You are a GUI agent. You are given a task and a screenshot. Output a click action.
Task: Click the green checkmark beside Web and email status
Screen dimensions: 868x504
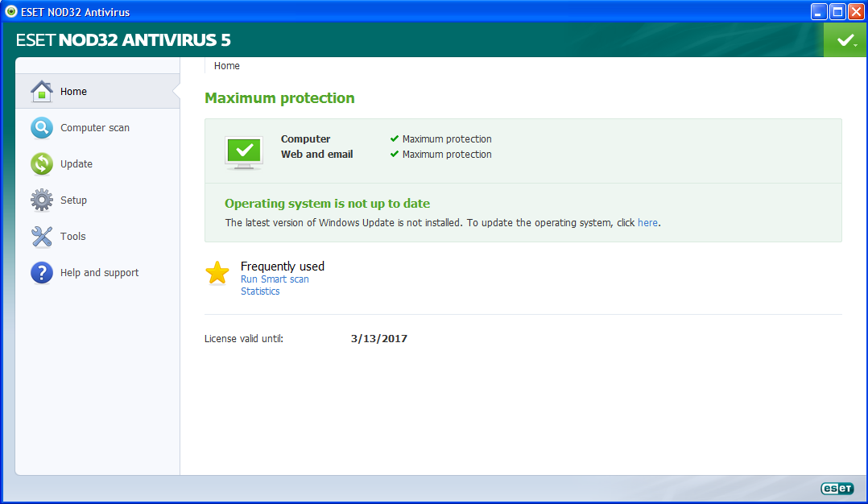pos(395,154)
